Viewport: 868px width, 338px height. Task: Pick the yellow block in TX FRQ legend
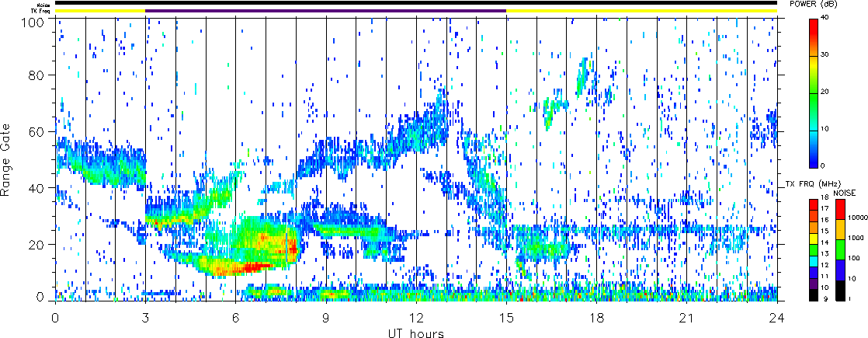(814, 239)
